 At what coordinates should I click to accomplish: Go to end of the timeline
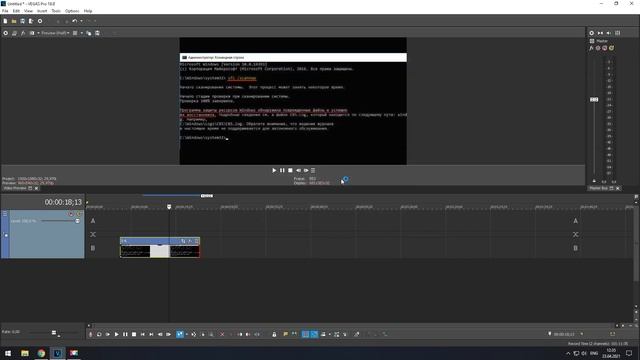pyautogui.click(x=151, y=334)
